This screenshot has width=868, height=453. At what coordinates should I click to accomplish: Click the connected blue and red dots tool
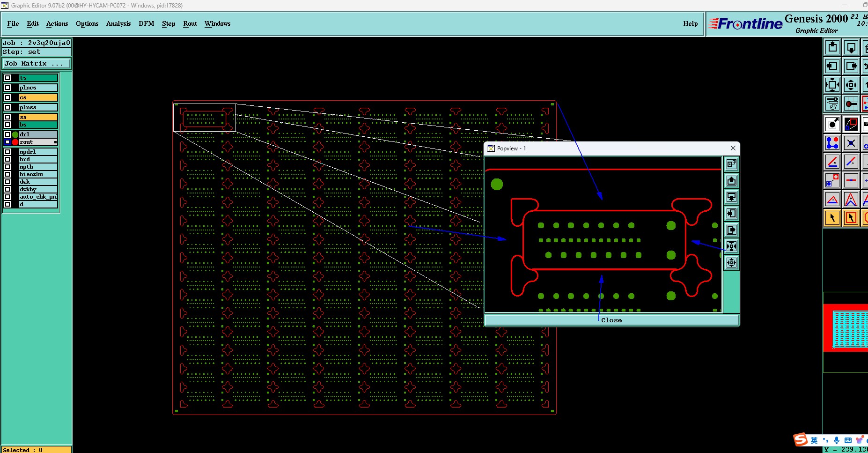point(832,143)
